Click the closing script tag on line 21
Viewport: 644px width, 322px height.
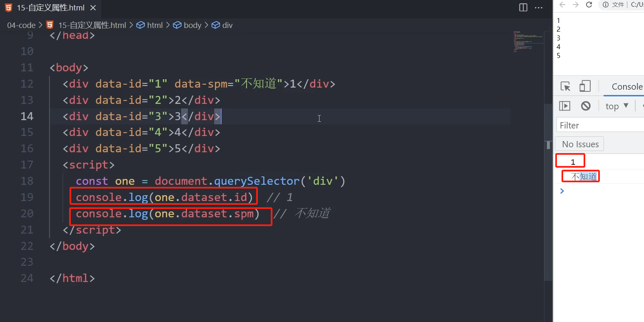pyautogui.click(x=92, y=229)
